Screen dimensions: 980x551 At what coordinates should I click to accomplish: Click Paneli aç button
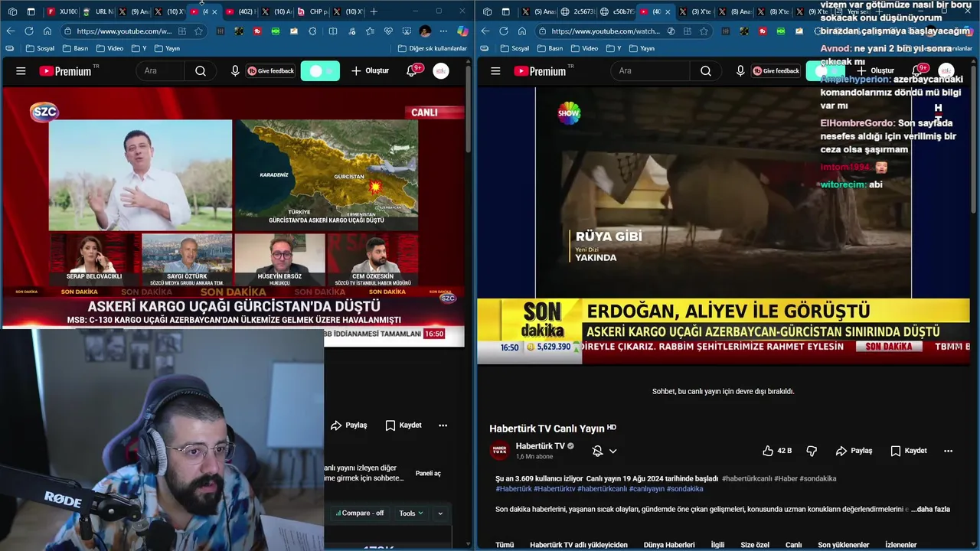click(428, 474)
